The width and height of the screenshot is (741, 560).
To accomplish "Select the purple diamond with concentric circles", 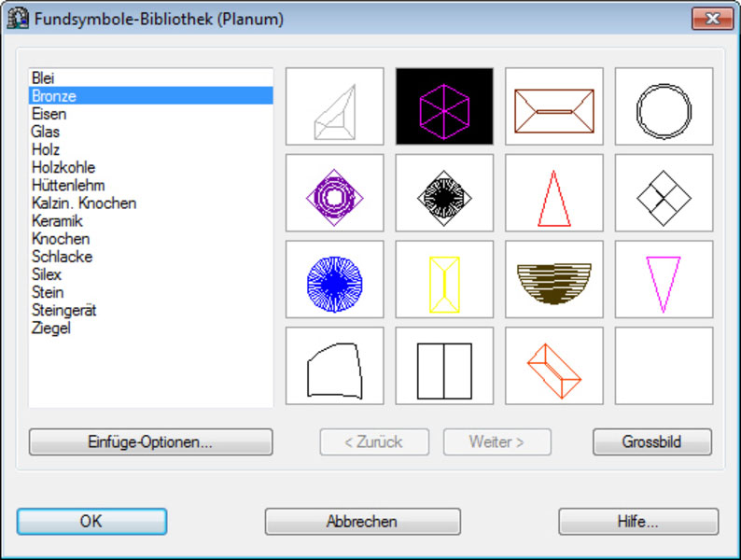I will tap(334, 193).
